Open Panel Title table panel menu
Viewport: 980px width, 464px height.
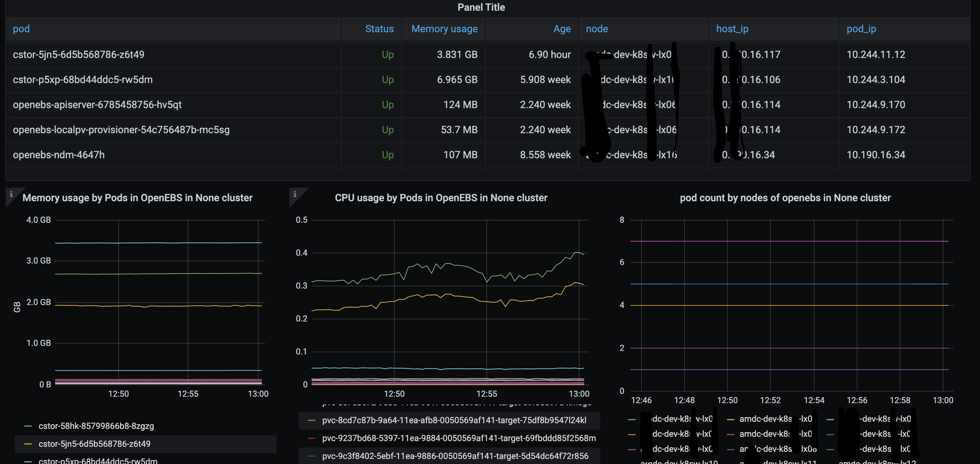tap(481, 7)
